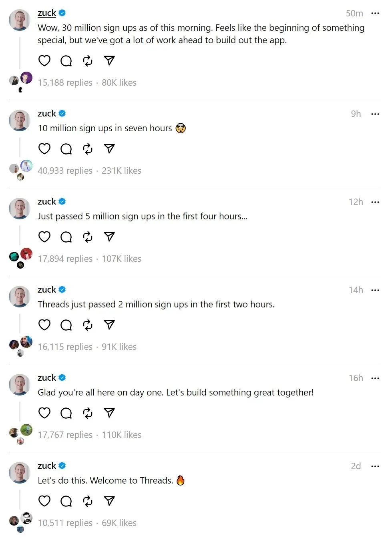Share the 2 million sign ups post
Screen dimensions: 392x544
coord(109,325)
